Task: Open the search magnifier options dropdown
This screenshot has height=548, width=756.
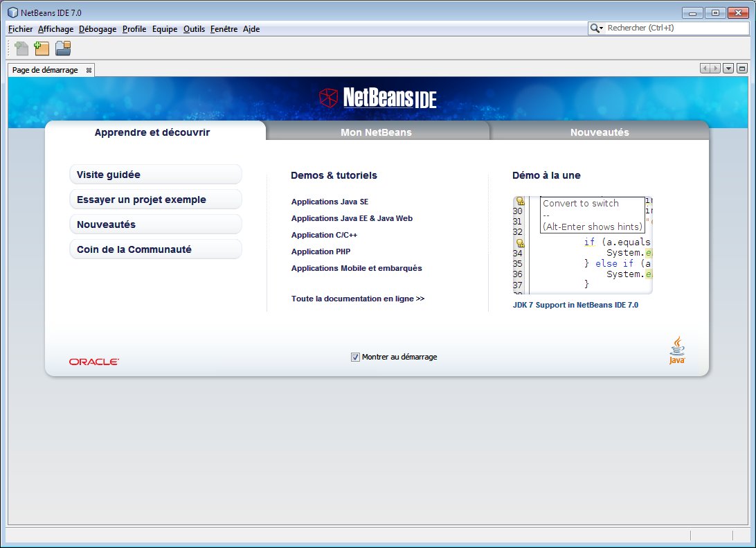Action: click(x=597, y=28)
